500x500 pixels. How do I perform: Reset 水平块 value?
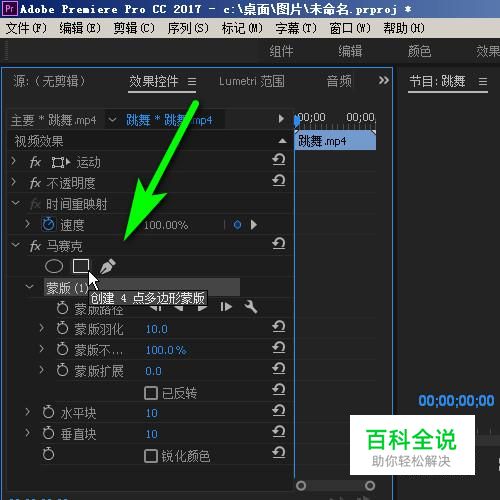point(279,411)
